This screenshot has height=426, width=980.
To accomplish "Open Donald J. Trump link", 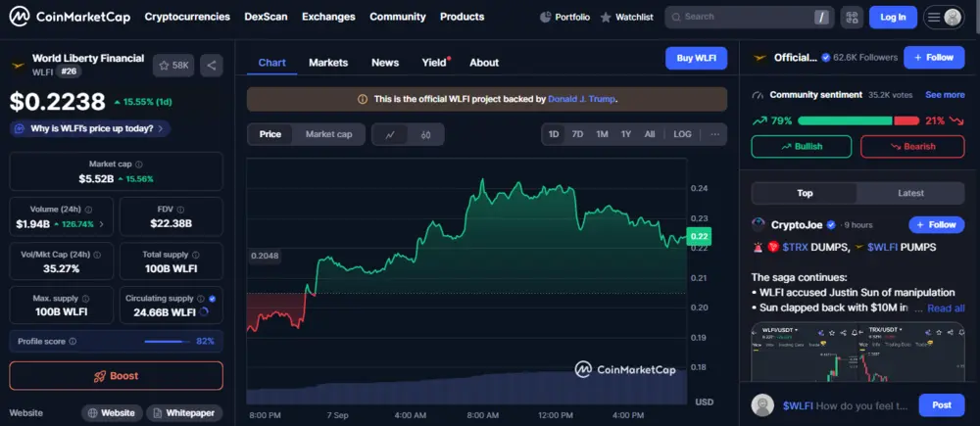I will (x=581, y=99).
